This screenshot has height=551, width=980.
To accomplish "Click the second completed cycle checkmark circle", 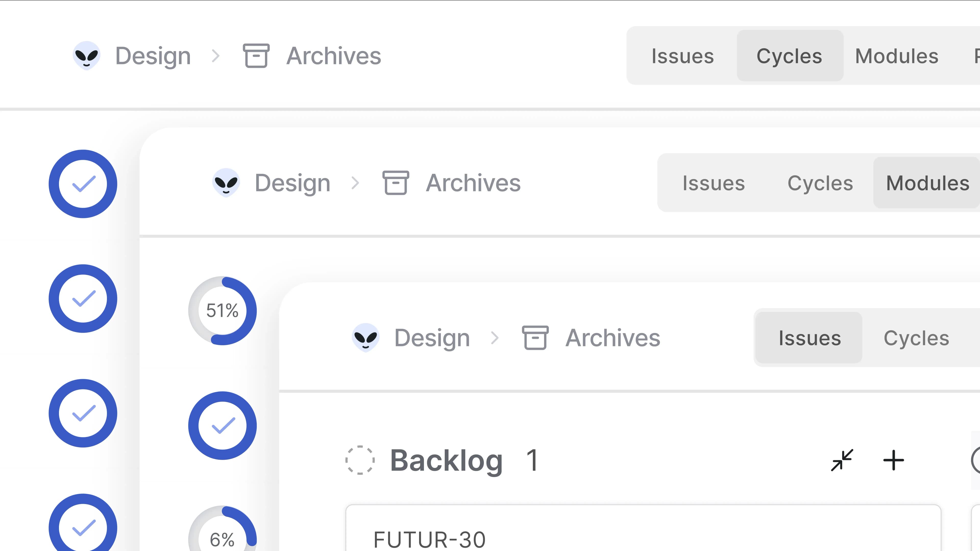I will [x=83, y=298].
